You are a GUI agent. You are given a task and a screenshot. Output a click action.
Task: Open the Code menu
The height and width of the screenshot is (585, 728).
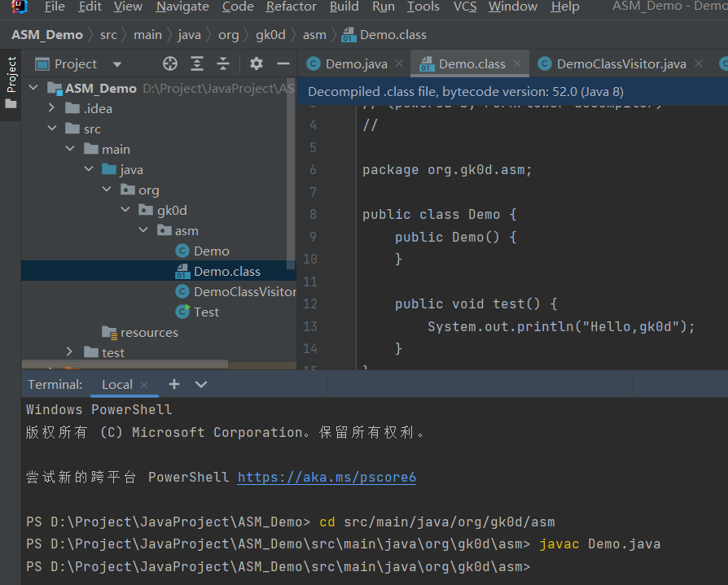238,7
